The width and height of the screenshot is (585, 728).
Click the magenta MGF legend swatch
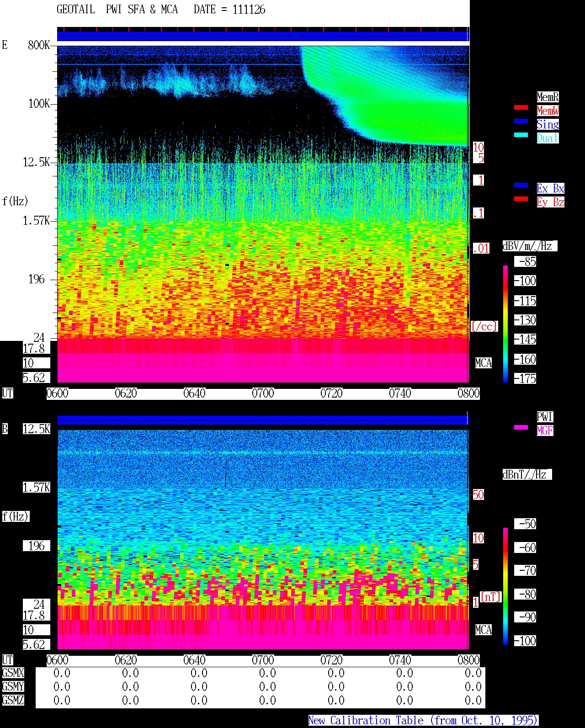[521, 428]
